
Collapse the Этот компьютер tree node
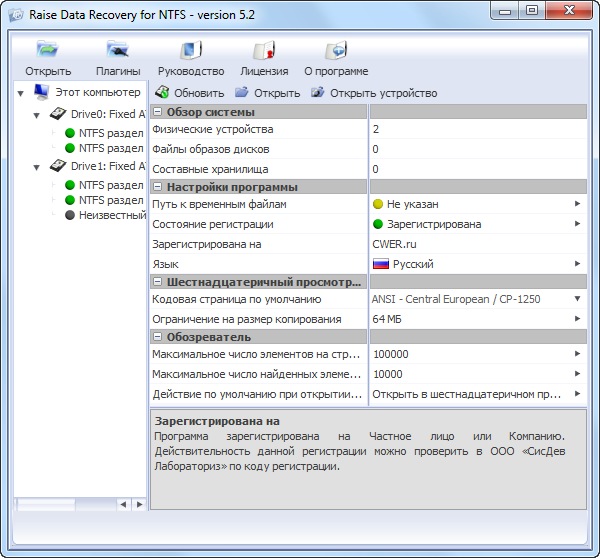pyautogui.click(x=23, y=92)
